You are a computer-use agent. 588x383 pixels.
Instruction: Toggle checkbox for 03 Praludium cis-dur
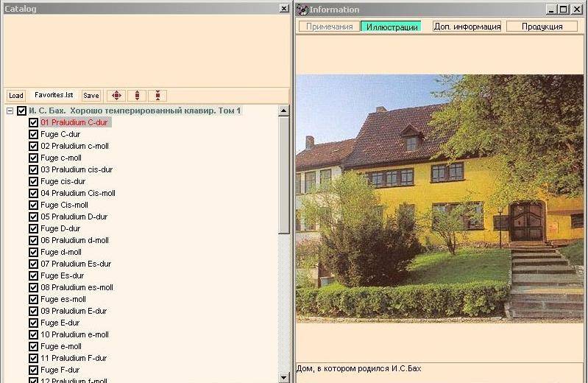[33, 169]
